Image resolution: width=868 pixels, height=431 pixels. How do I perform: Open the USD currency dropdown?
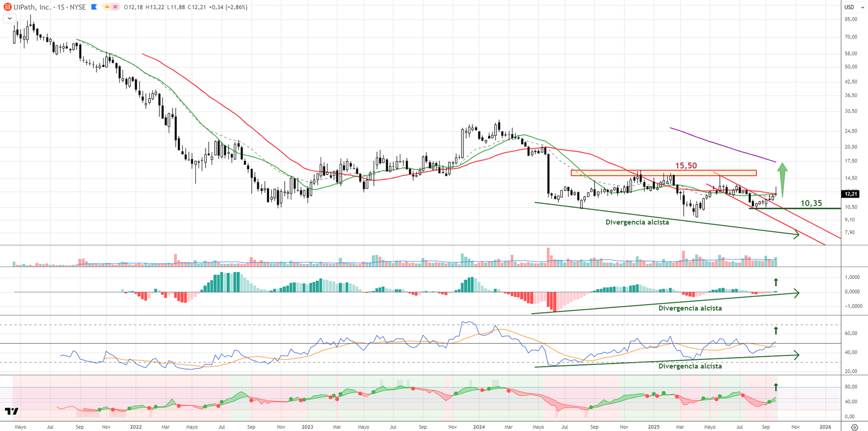[x=854, y=7]
